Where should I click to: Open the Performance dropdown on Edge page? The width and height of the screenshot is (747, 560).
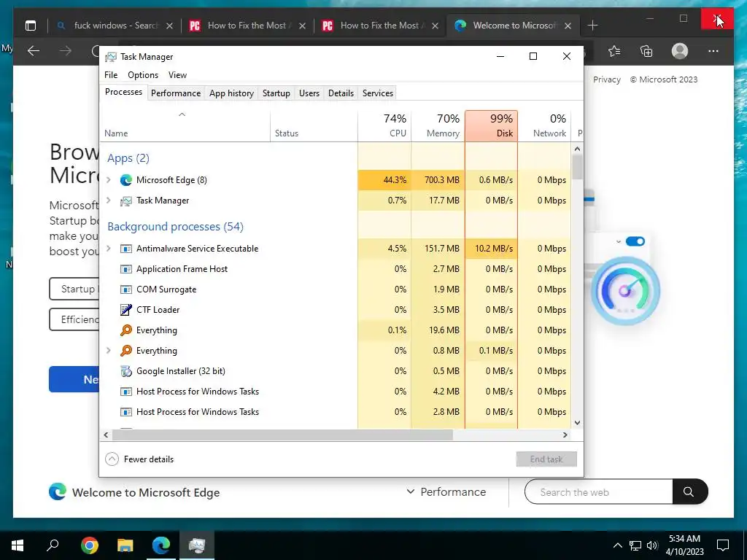(x=446, y=492)
